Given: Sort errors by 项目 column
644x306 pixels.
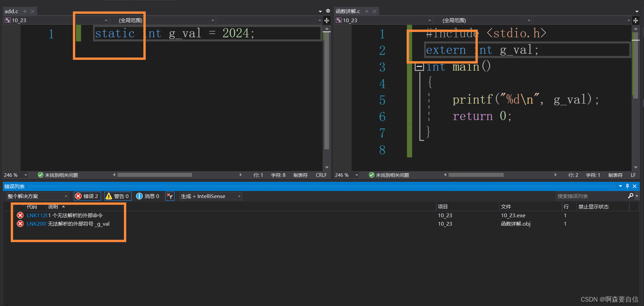Looking at the screenshot, I should click(443, 206).
